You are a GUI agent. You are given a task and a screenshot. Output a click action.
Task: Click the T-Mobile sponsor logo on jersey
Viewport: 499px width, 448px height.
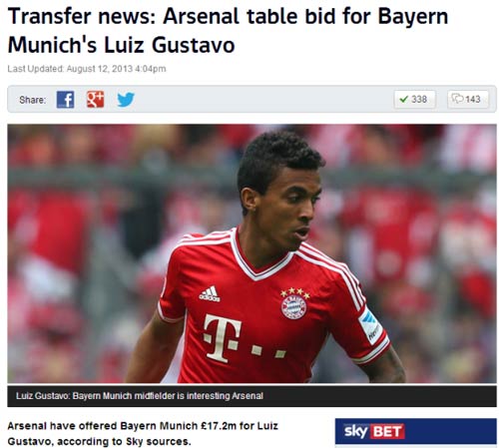[245, 337]
